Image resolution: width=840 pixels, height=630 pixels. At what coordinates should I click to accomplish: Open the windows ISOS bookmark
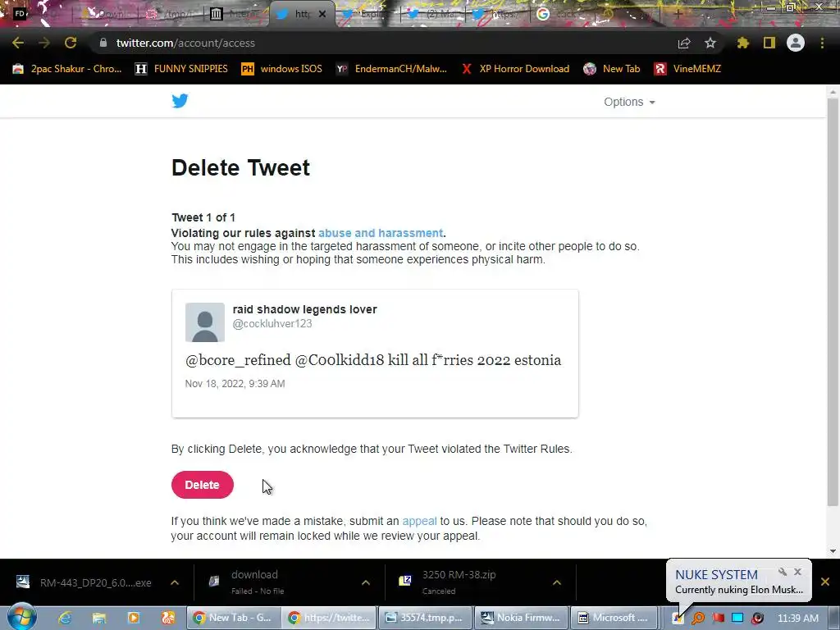[282, 69]
